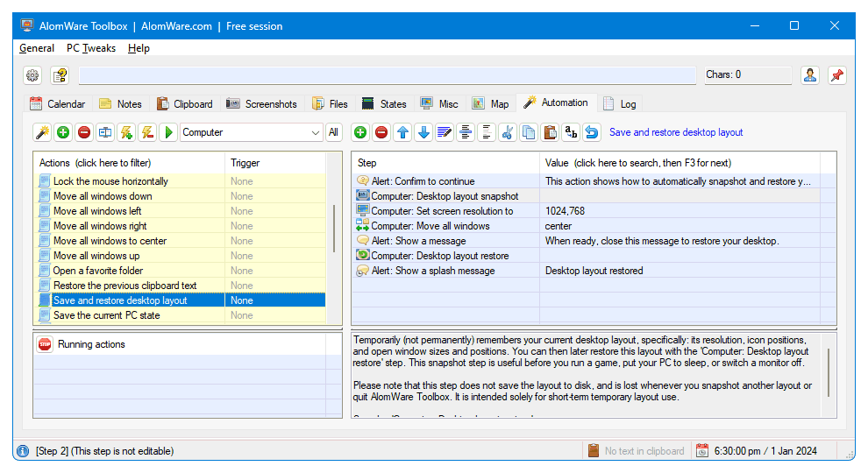
Task: Click the undo arrow icon in steps toolbar
Action: click(592, 132)
